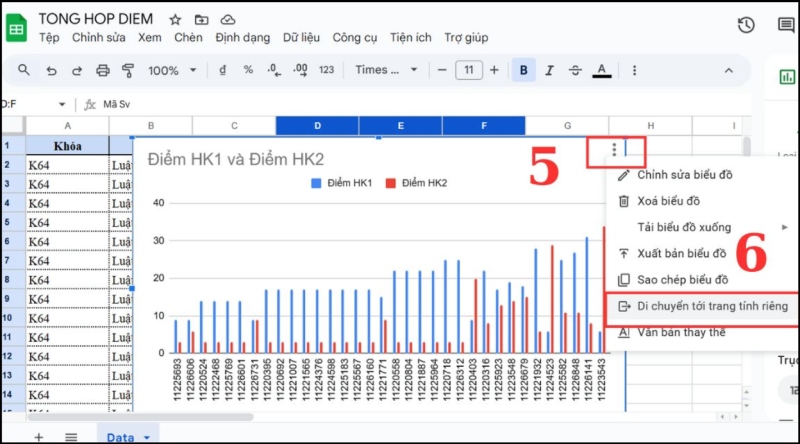The image size is (800, 444).
Task: Switch to the Data sheet tab
Action: pos(120,437)
